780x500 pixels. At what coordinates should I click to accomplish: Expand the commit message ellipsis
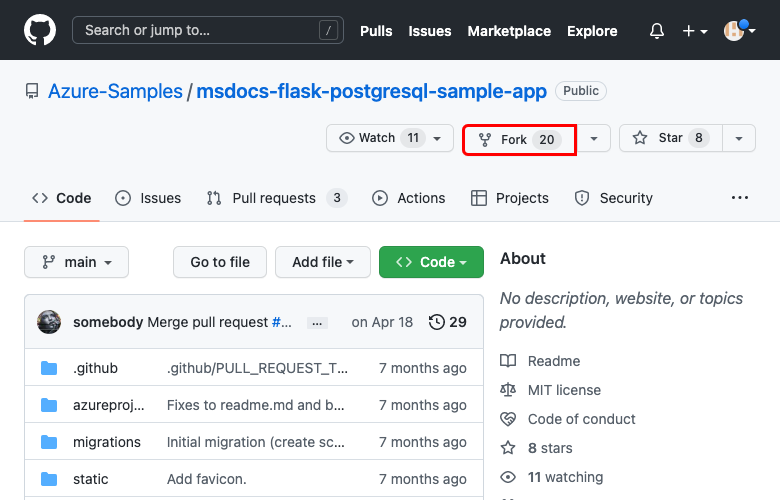pyautogui.click(x=317, y=323)
